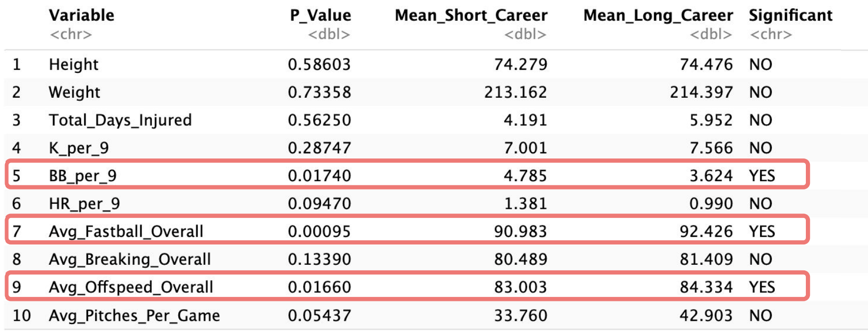This screenshot has width=868, height=331.
Task: Click the Significant column header
Action: [x=791, y=15]
